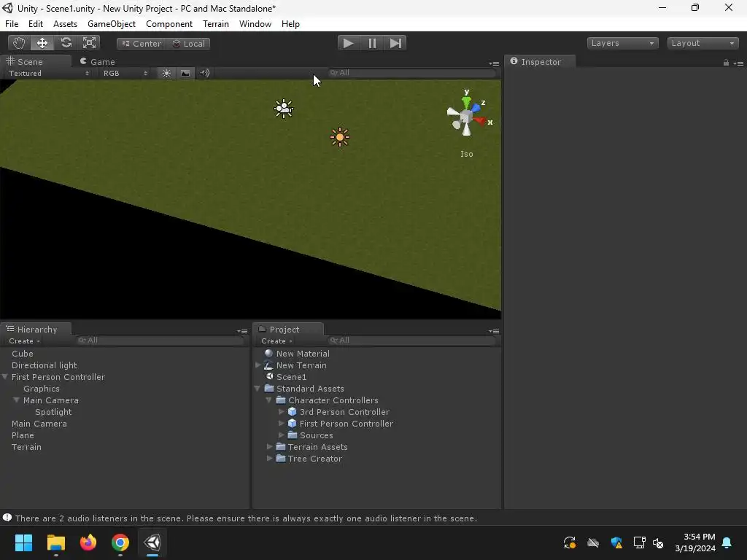Select Terrain in Hierarchy
Screen dimensions: 747x560
click(27, 447)
